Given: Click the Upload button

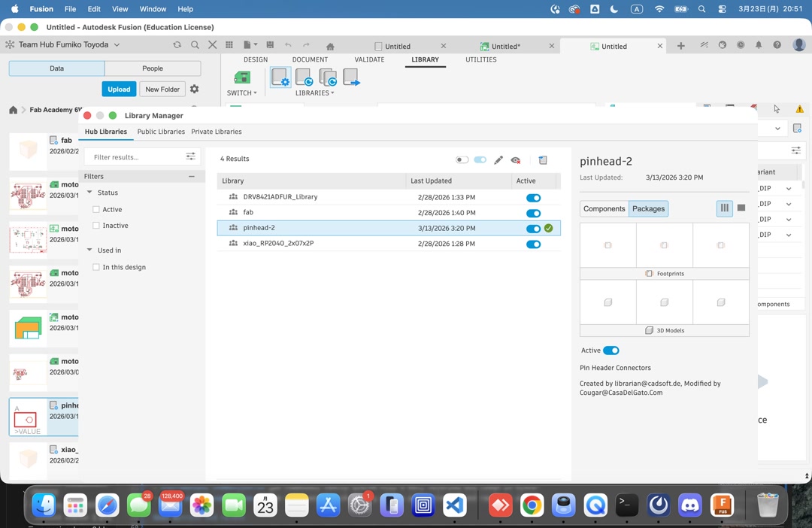Looking at the screenshot, I should (119, 89).
